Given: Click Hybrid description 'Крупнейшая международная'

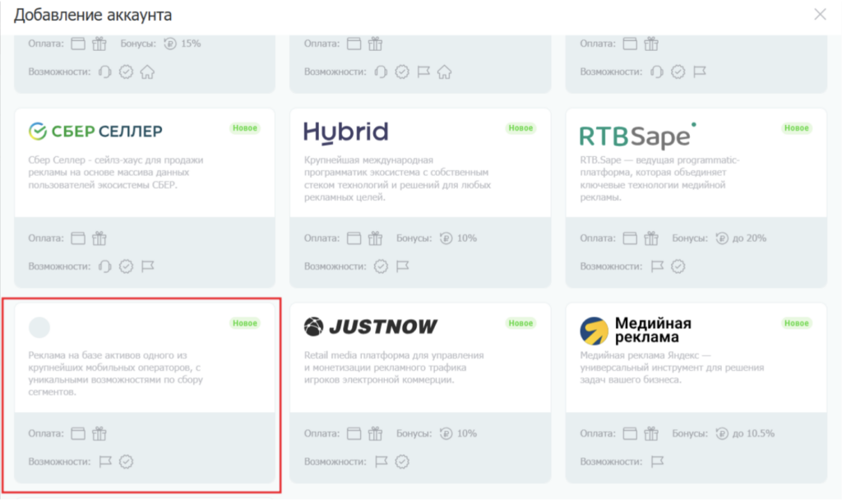Looking at the screenshot, I should [368, 160].
